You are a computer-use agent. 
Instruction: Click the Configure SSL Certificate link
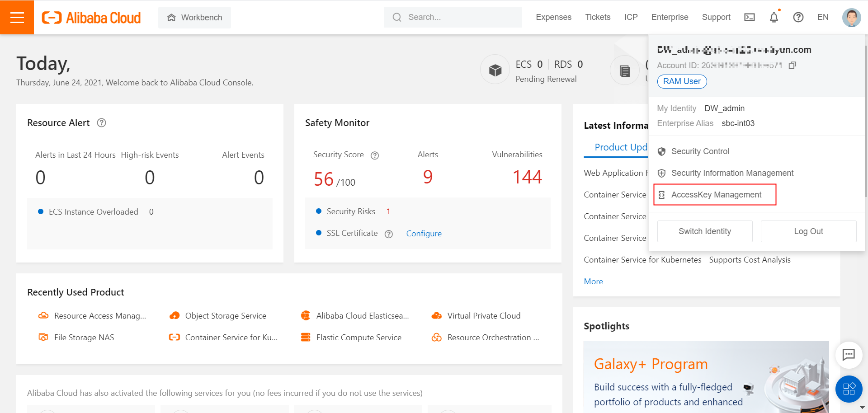click(x=424, y=234)
